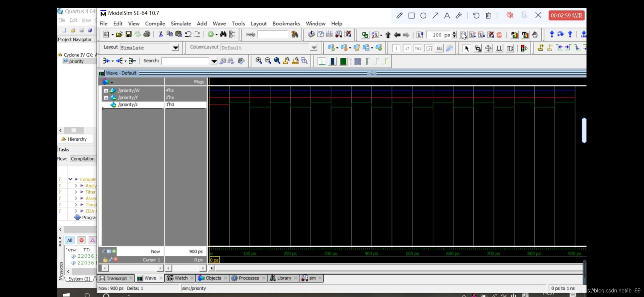Open the Bookmarks menu
The height and width of the screenshot is (297, 644).
286,23
